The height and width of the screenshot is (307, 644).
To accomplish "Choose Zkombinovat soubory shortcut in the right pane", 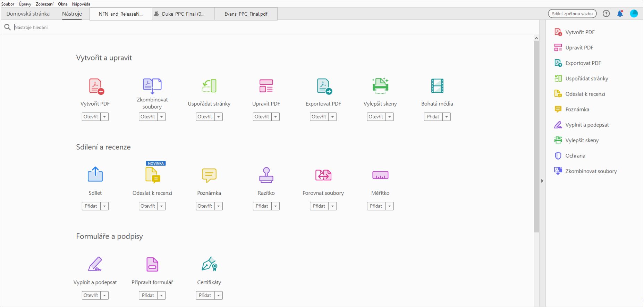I will coord(586,171).
